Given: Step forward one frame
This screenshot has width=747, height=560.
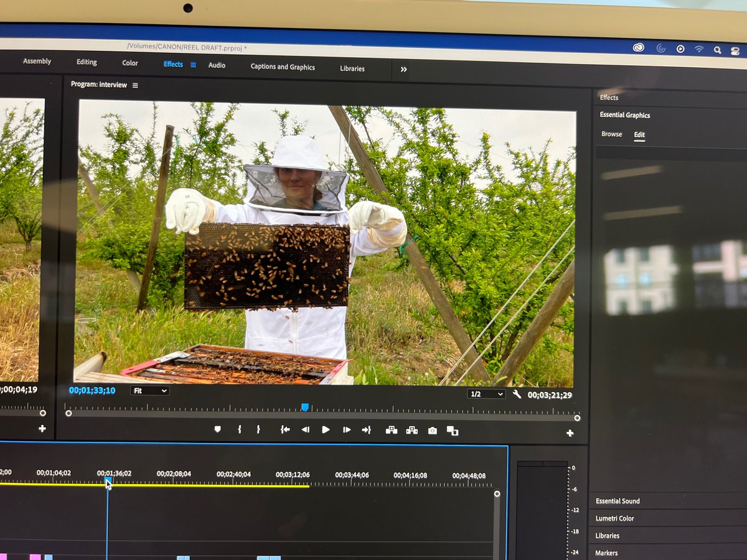Looking at the screenshot, I should [x=347, y=429].
